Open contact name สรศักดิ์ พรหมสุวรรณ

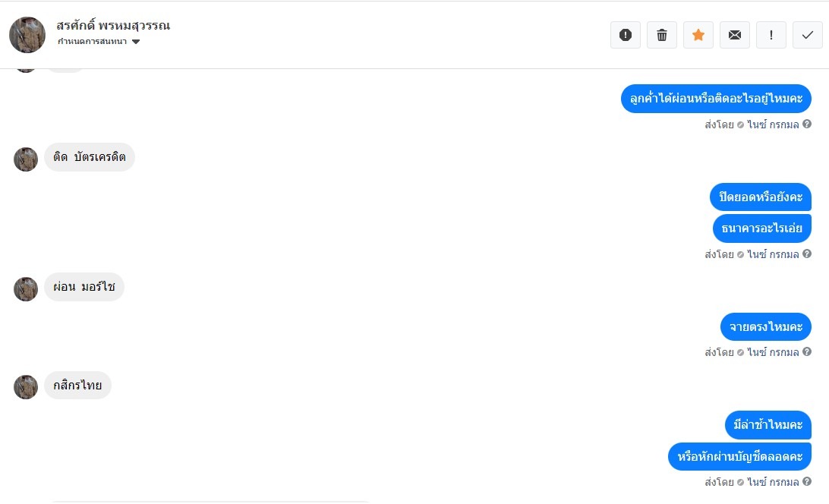click(113, 25)
